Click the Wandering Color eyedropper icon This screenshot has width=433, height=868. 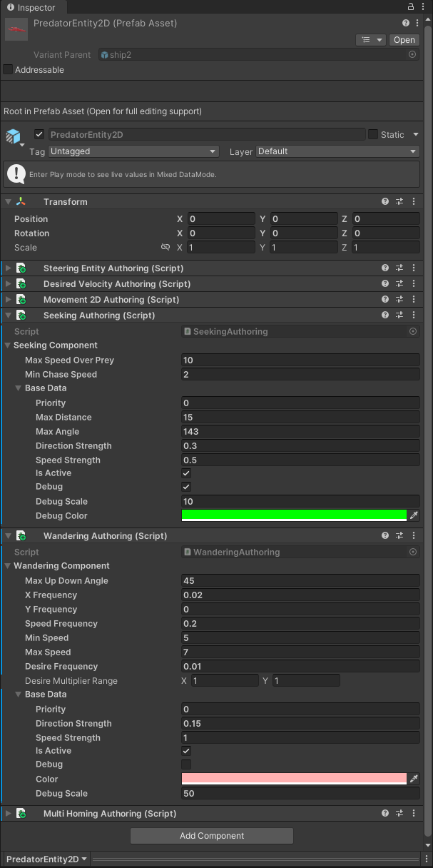[413, 779]
